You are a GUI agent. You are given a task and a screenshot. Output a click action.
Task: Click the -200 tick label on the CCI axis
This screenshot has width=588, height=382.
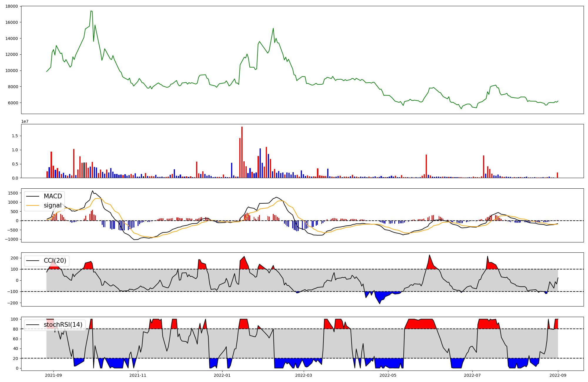tap(12, 303)
